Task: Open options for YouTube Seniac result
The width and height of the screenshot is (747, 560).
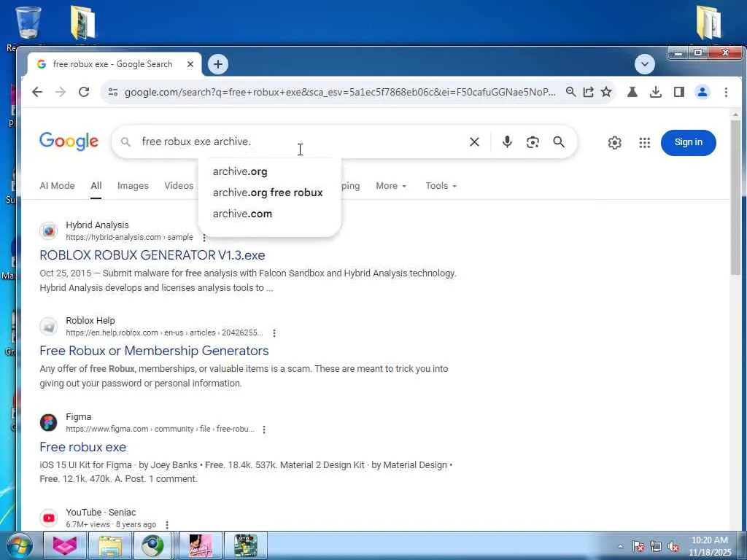Action: [167, 525]
